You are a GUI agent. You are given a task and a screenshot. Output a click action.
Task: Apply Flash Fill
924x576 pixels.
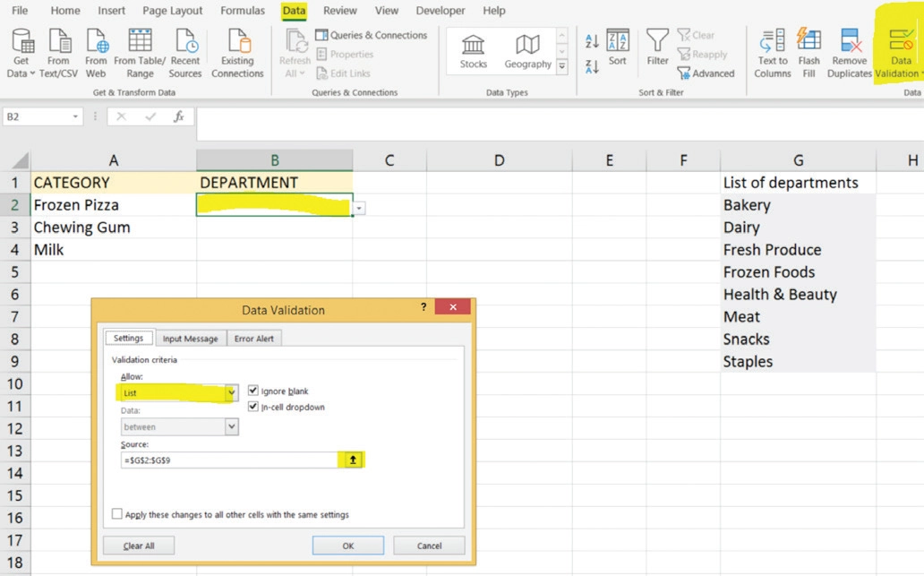point(809,54)
